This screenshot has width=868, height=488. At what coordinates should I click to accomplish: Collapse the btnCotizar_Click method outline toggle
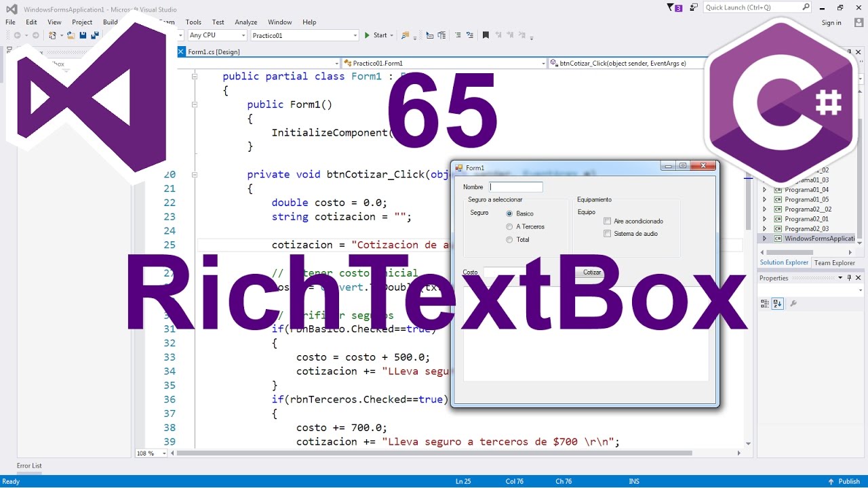195,174
